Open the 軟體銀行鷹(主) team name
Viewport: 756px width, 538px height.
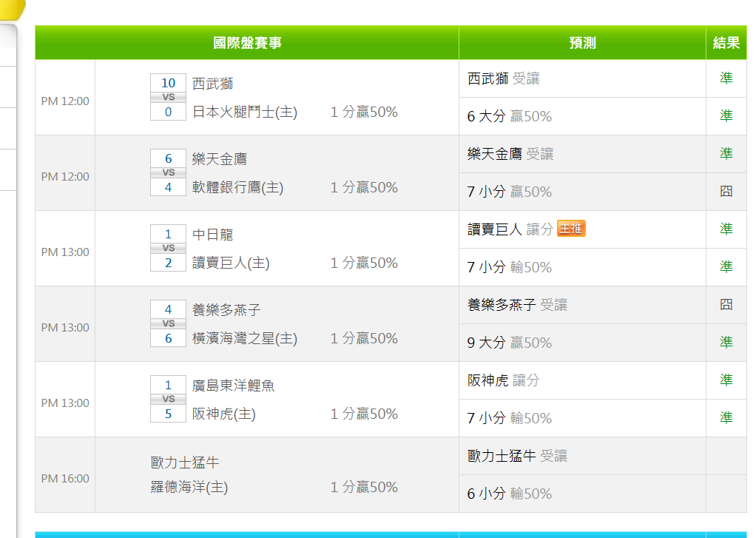pyautogui.click(x=237, y=187)
